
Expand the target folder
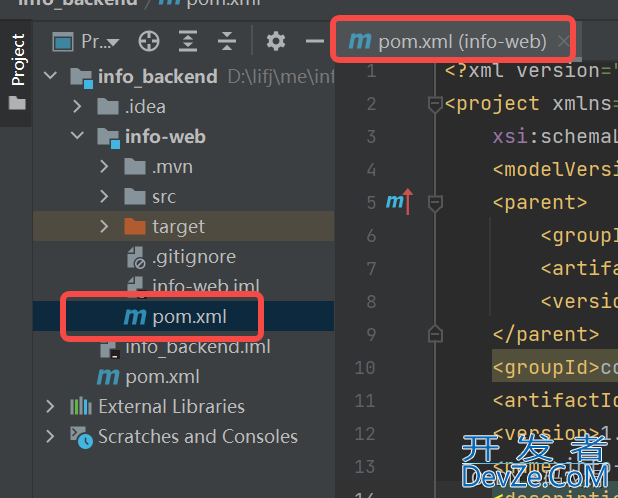pos(104,226)
